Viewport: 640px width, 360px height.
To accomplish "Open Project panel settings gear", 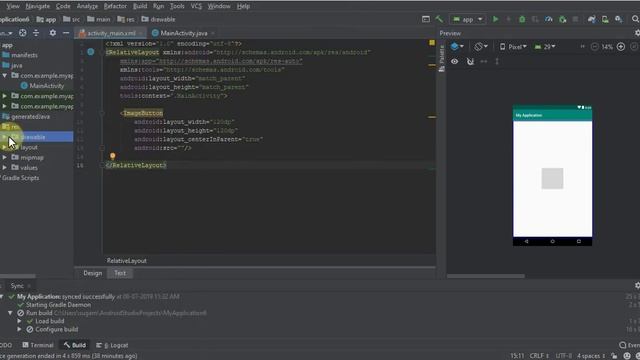I will [53, 33].
